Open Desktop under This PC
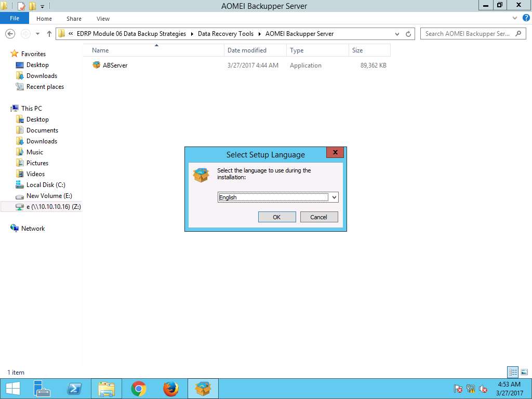Image resolution: width=532 pixels, height=399 pixels. 37,119
